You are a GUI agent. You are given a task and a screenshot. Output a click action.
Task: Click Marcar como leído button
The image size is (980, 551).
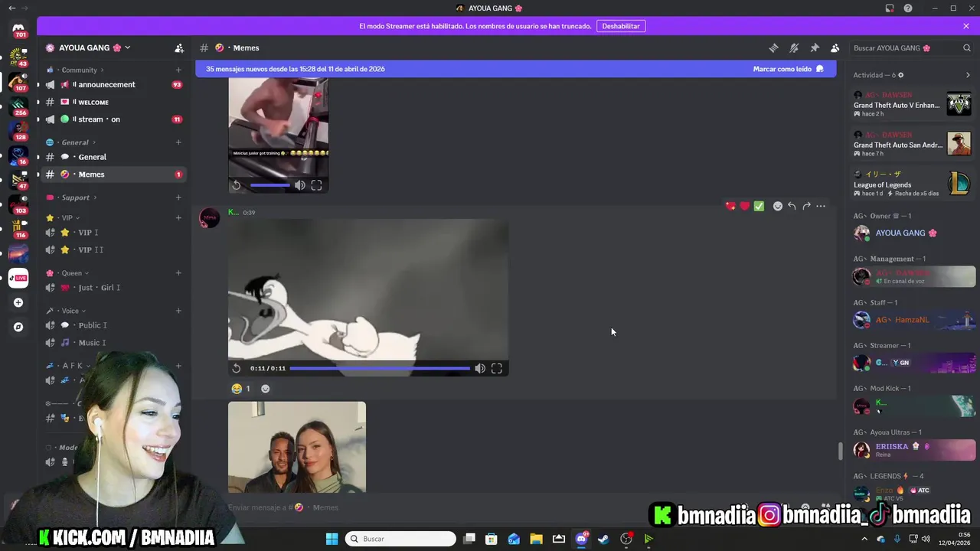coord(788,69)
